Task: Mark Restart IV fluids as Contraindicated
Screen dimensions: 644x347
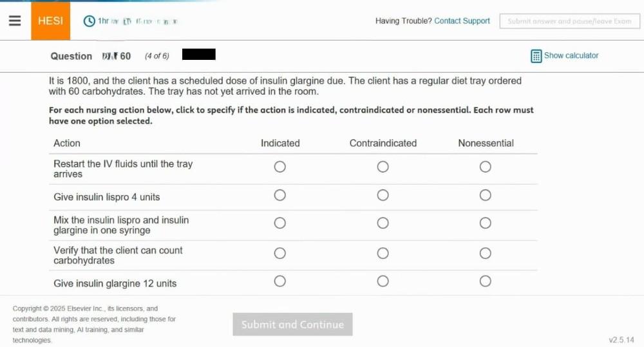Action: (x=383, y=167)
